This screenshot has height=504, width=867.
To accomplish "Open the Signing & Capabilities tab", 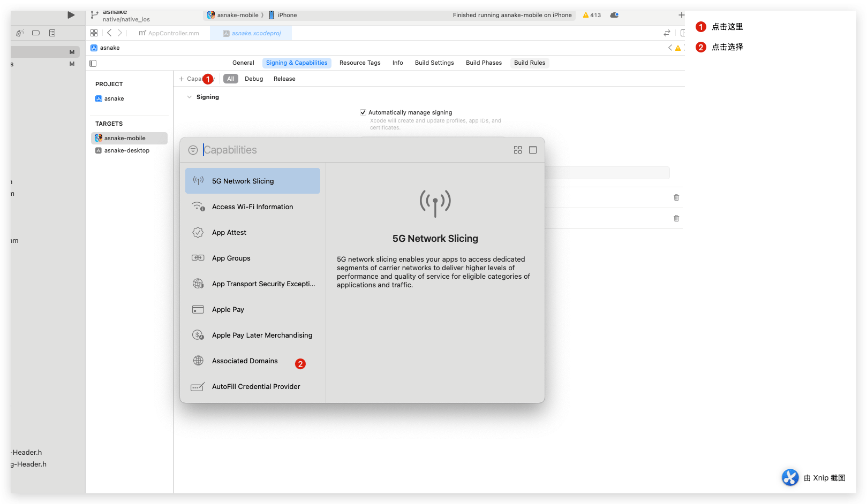I will tap(297, 63).
